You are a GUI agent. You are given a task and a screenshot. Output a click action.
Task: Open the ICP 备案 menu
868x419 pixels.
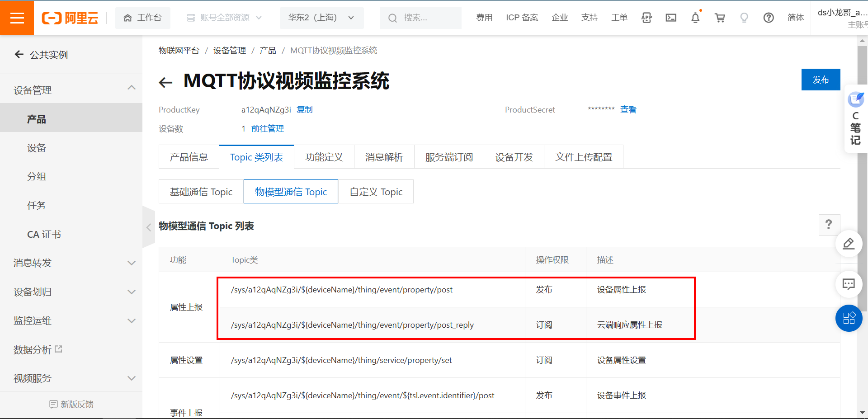point(522,18)
